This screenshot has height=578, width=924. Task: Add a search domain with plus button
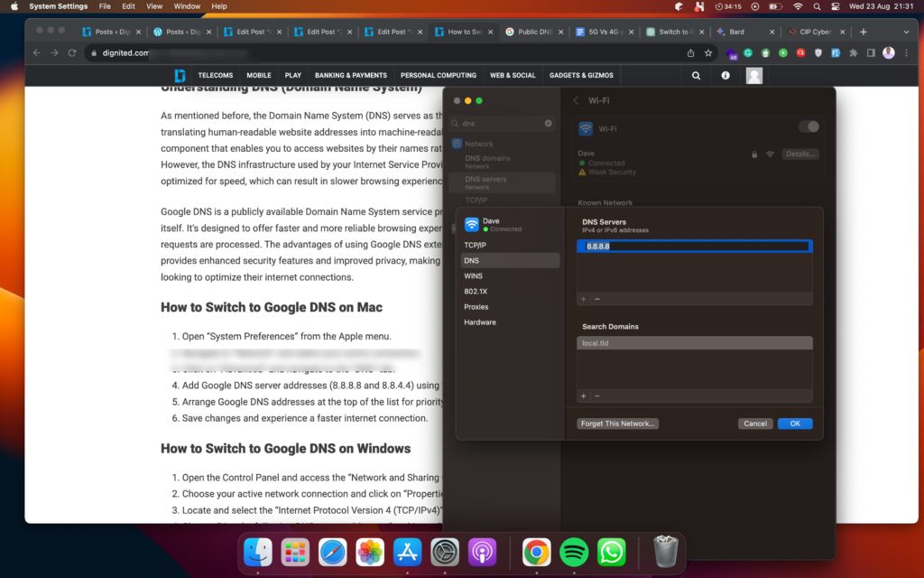click(584, 396)
